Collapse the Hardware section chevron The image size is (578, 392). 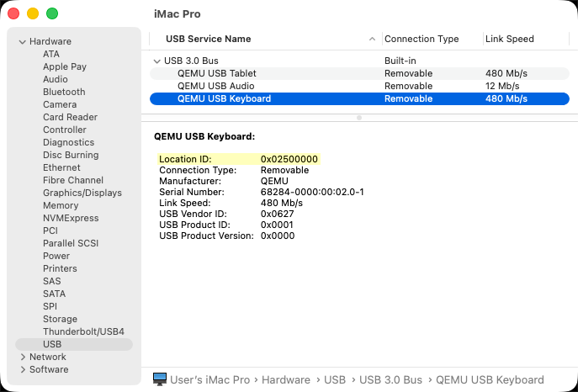(x=23, y=41)
